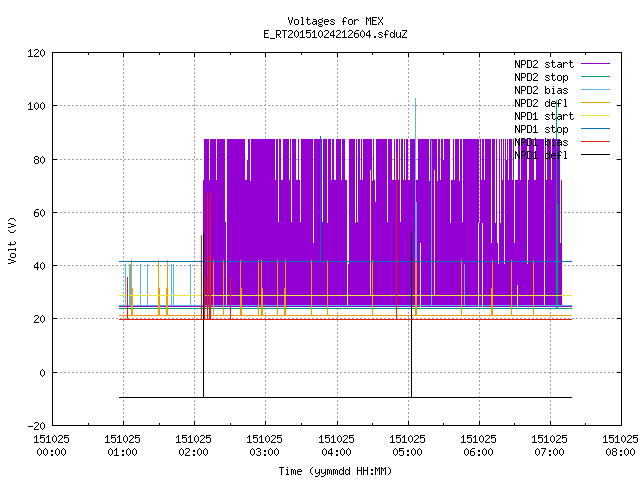This screenshot has width=640, height=480.
Task: Select the file name E_RT20151024212604.sfduZ
Action: (335, 34)
